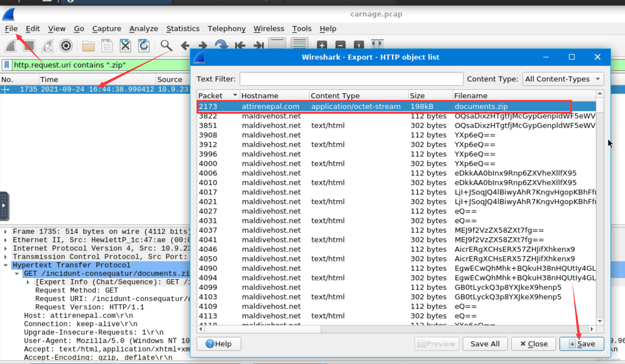625x364 pixels.
Task: Open the Wireless menu
Action: pyautogui.click(x=269, y=29)
